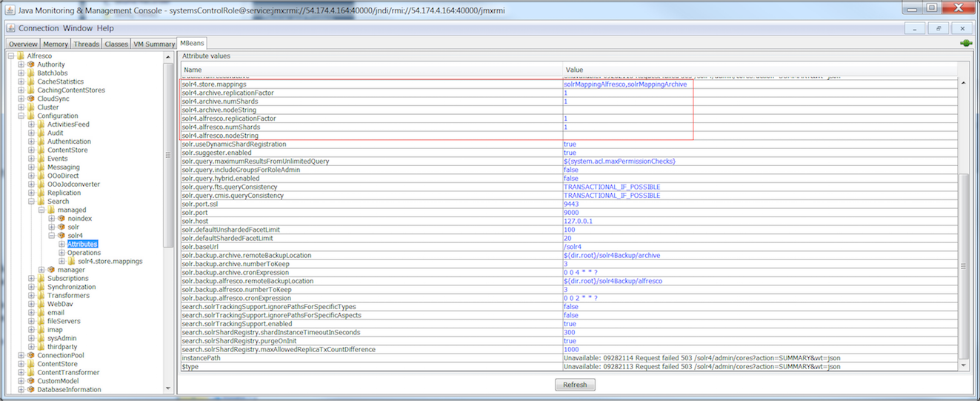The height and width of the screenshot is (401, 980).
Task: Collapse the root Alfresco tree node
Action: (11, 56)
